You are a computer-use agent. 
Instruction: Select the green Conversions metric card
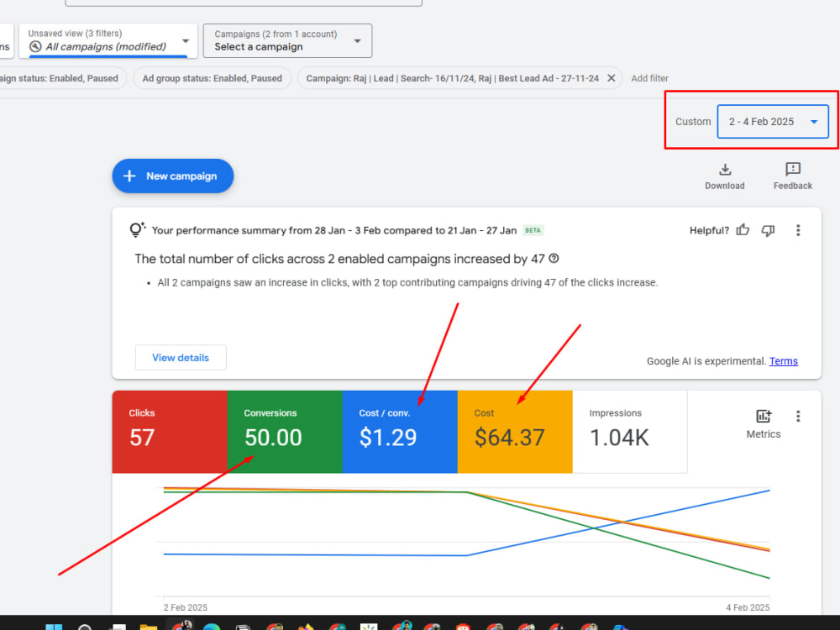(x=285, y=432)
